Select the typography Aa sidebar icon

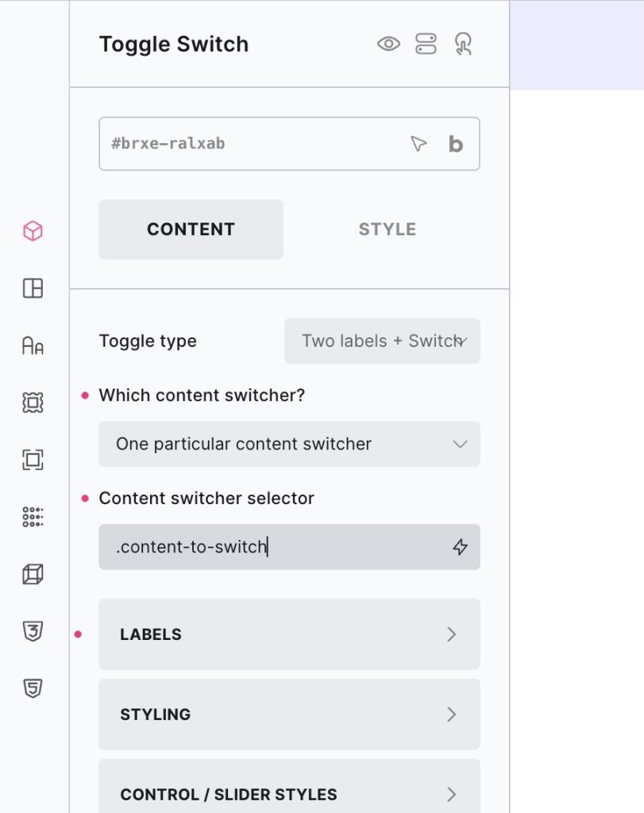[32, 345]
